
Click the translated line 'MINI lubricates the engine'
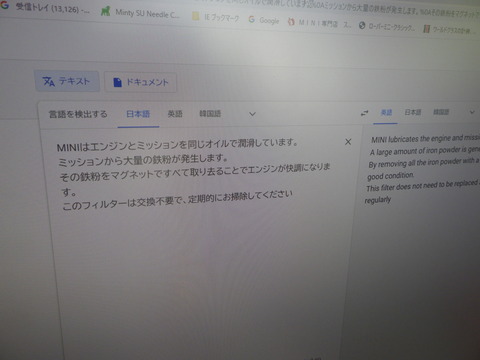425,138
